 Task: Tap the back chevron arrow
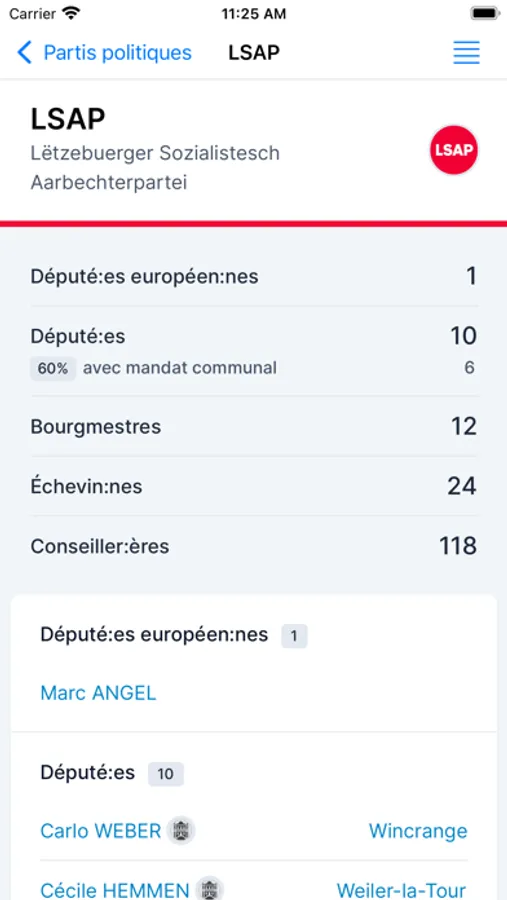pos(25,53)
